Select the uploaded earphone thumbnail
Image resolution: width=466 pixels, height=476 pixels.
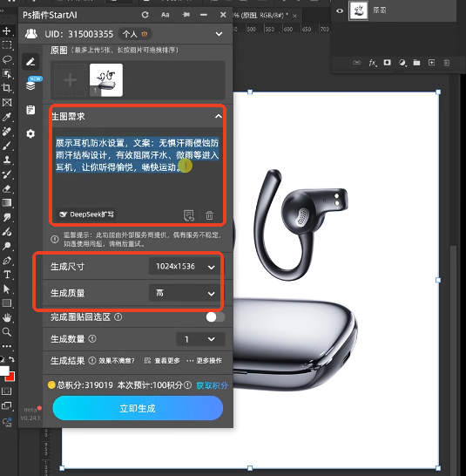pyautogui.click(x=106, y=80)
